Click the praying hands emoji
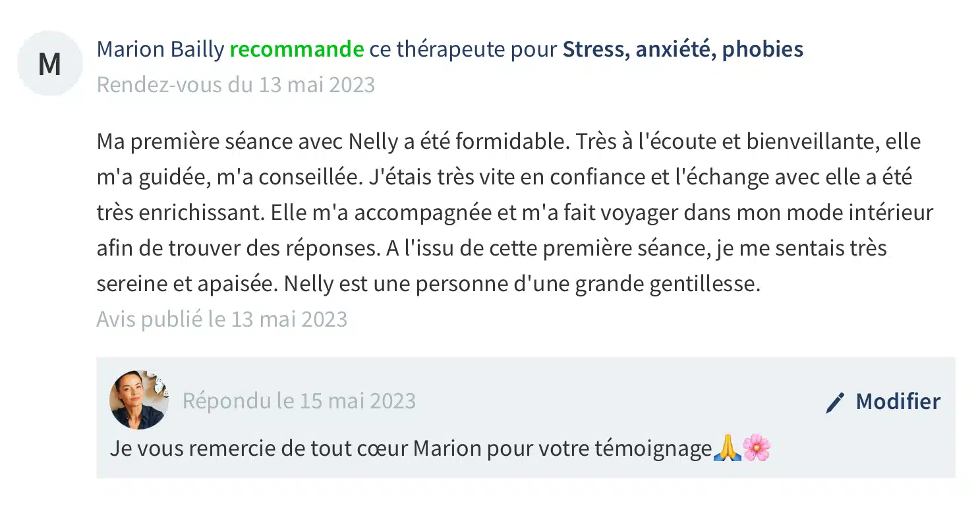The height and width of the screenshot is (523, 980). [x=726, y=449]
